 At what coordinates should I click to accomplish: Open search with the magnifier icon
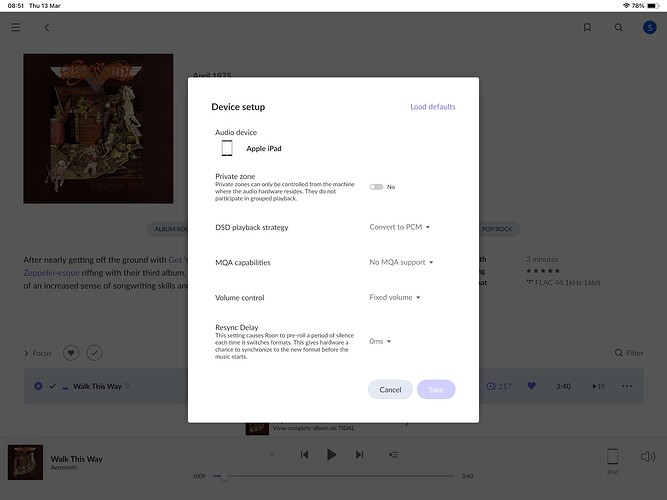pyautogui.click(x=618, y=27)
